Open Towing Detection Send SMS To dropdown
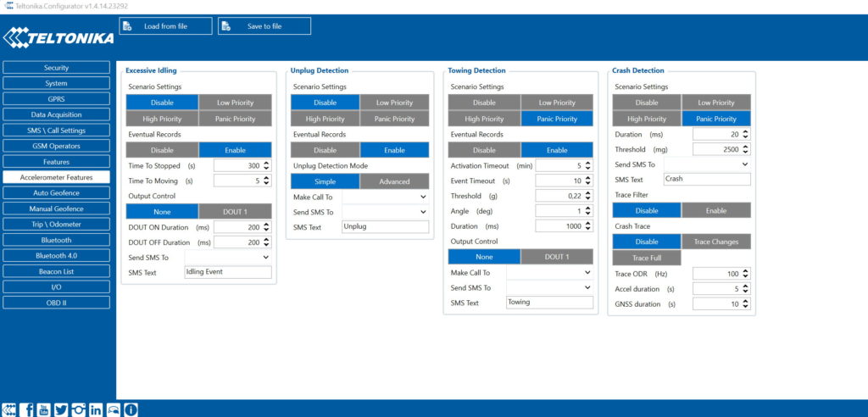Image resolution: width=868 pixels, height=417 pixels. [549, 288]
